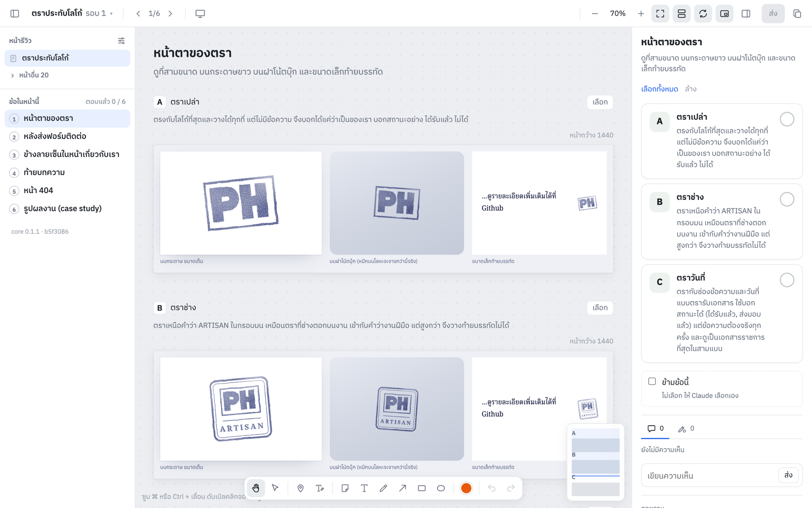The image size is (812, 508).
Task: Check the ข้ามข้อนี้ checkbox
Action: tap(652, 382)
